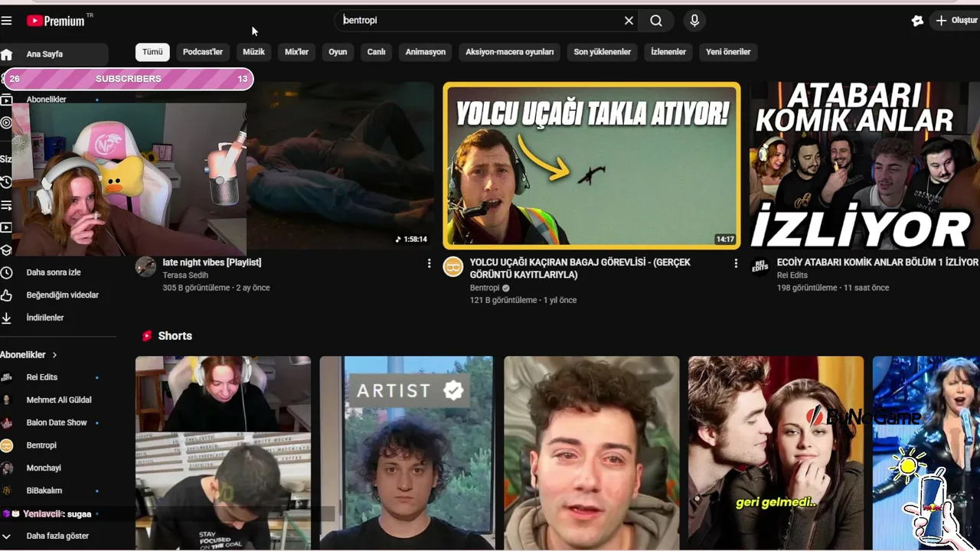The image size is (980, 551).
Task: Click the Shorts section logo icon
Action: point(147,336)
